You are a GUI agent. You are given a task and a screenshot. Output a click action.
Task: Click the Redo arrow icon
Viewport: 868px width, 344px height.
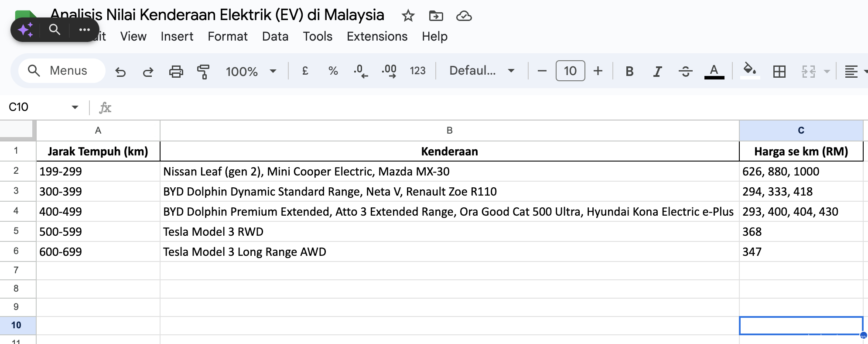point(148,71)
